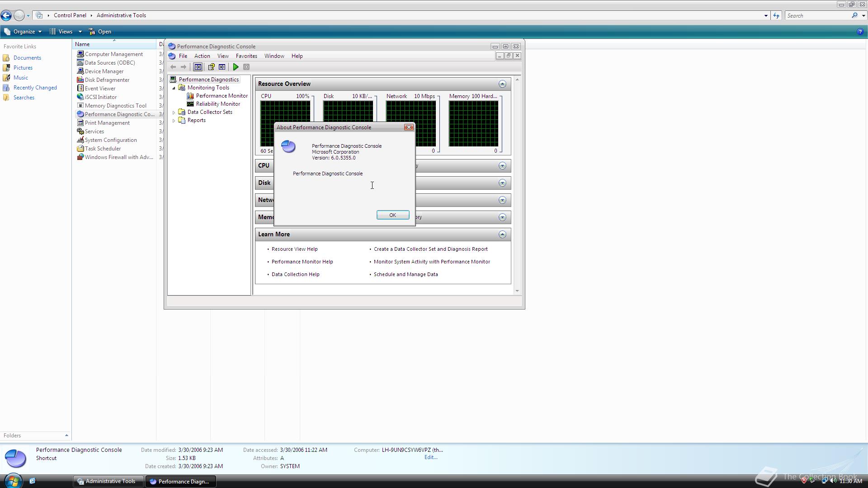Expand Data Collector Sets tree node

pyautogui.click(x=174, y=112)
